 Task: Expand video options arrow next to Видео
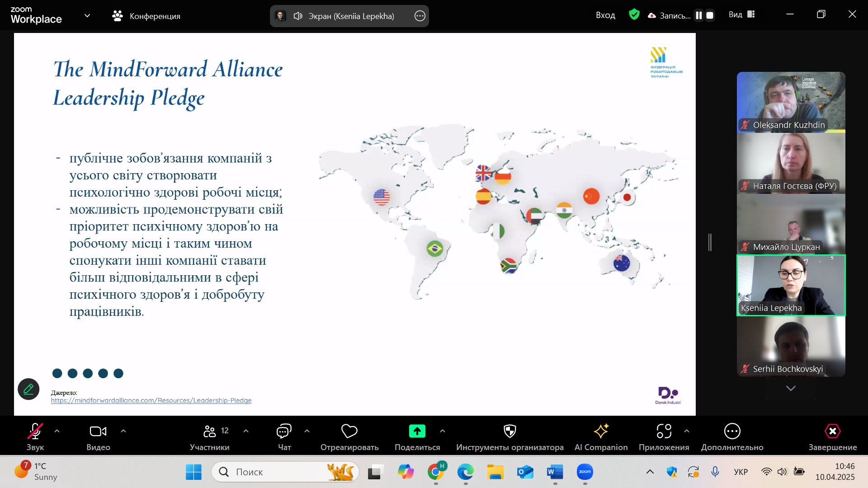tap(123, 431)
